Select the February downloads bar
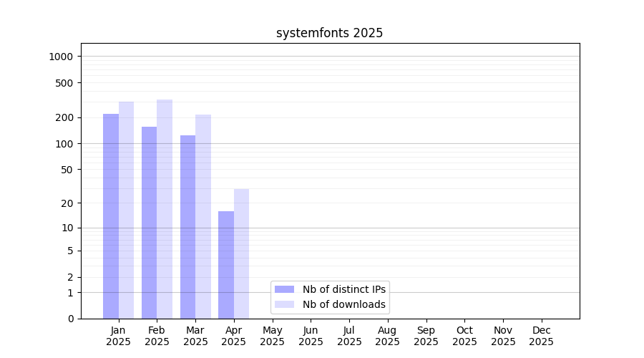Image resolution: width=644 pixels, height=358 pixels. click(x=165, y=209)
